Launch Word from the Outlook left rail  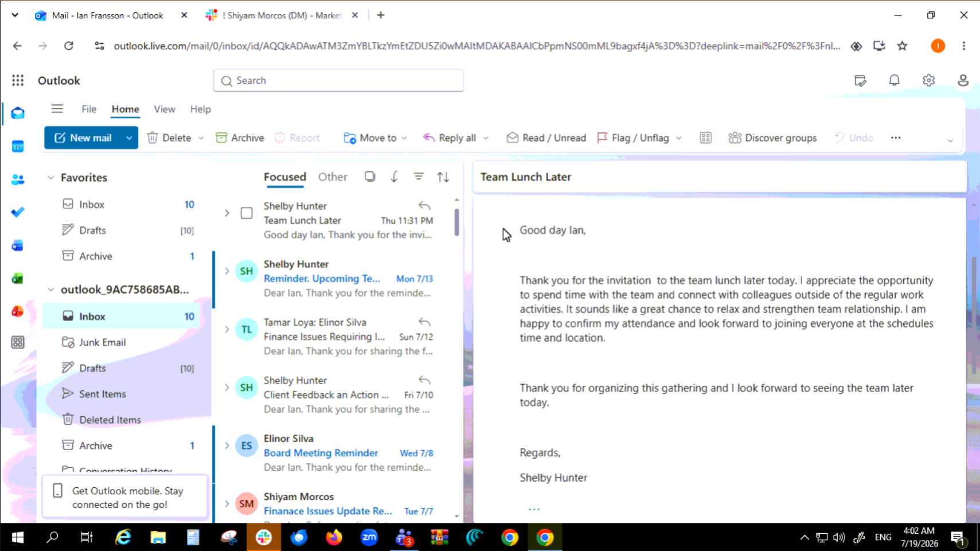point(18,245)
